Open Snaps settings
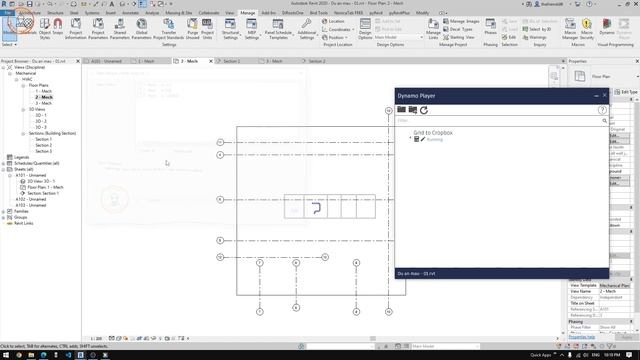The height and width of the screenshot is (360, 640). point(58,28)
